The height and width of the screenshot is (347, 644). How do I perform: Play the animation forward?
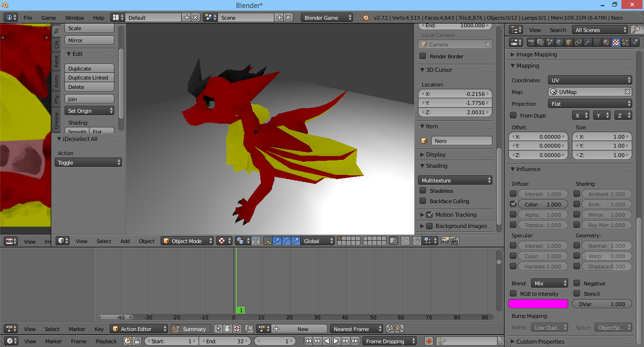click(x=336, y=341)
